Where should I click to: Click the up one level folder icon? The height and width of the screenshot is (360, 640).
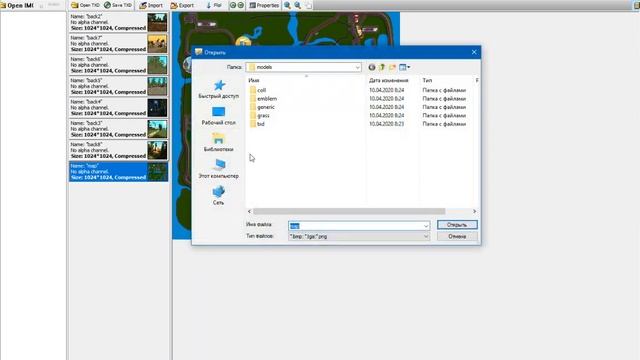tap(382, 67)
